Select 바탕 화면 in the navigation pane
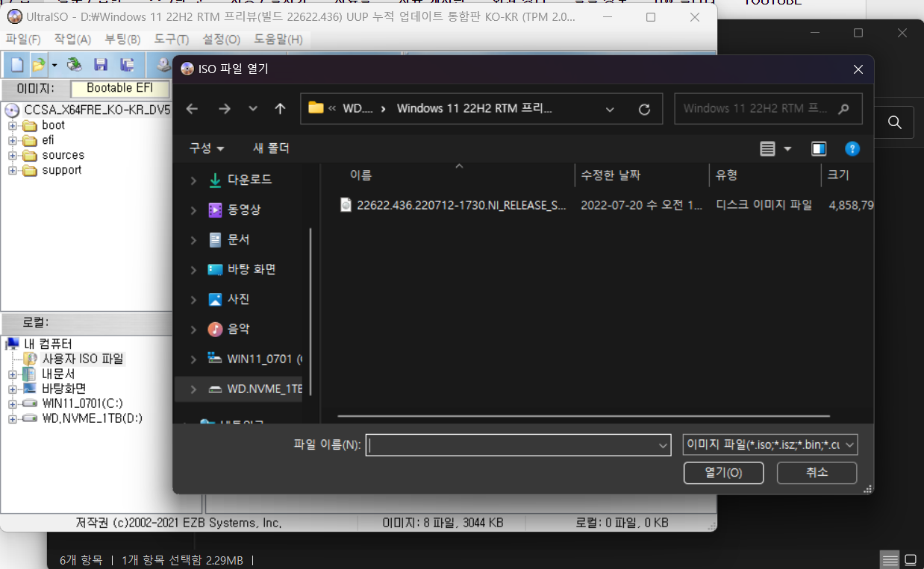The image size is (924, 569). 252,269
